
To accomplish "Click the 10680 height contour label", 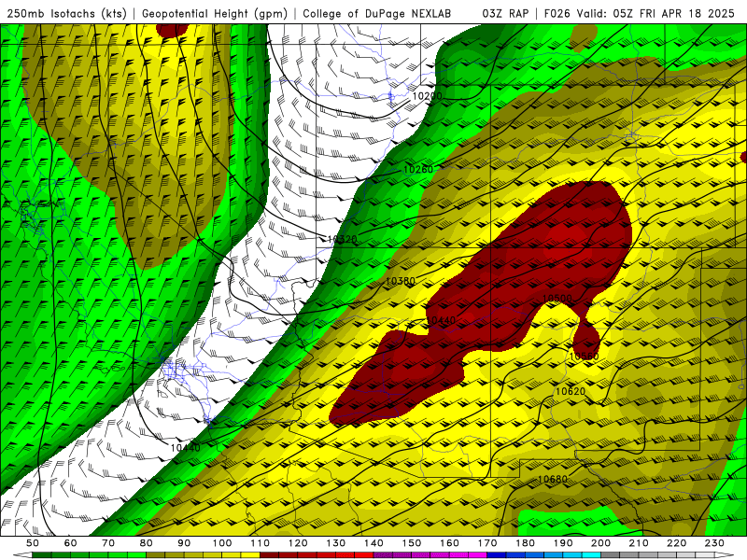I will click(553, 479).
